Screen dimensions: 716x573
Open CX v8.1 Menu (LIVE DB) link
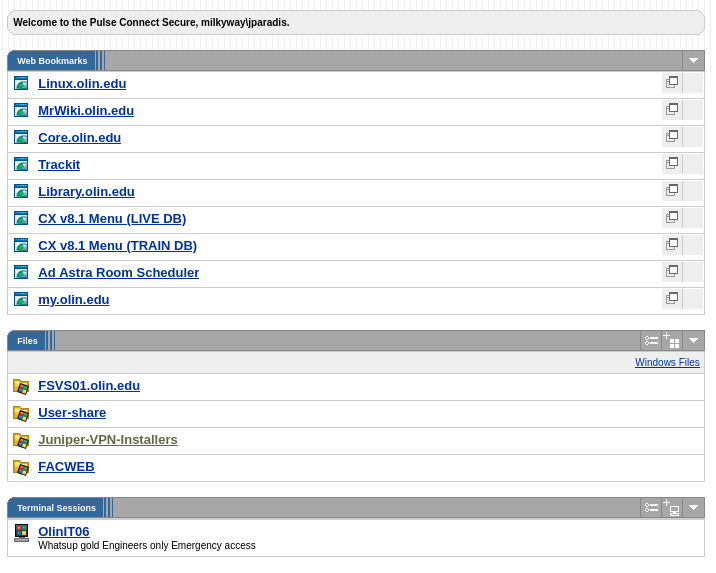tap(112, 219)
